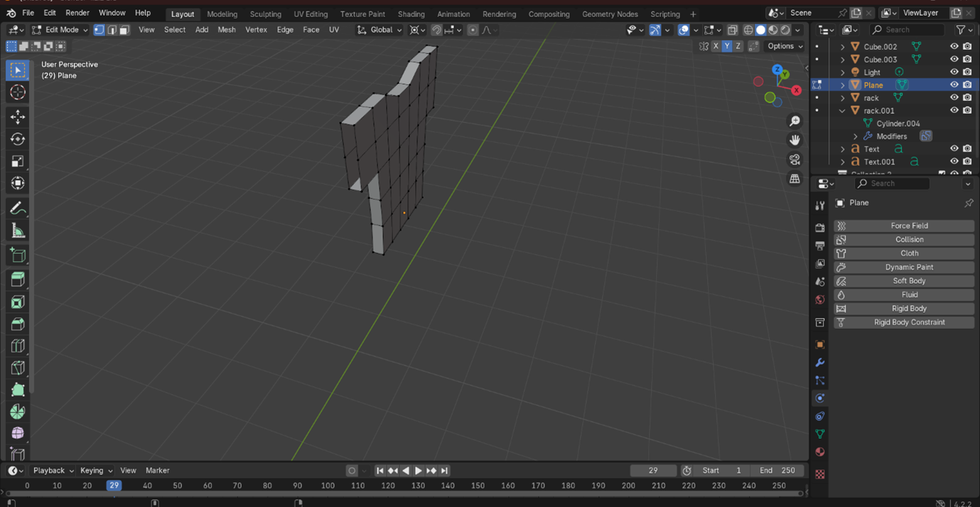Expand the Cube.002 outliner item
The height and width of the screenshot is (507, 980).
(843, 47)
